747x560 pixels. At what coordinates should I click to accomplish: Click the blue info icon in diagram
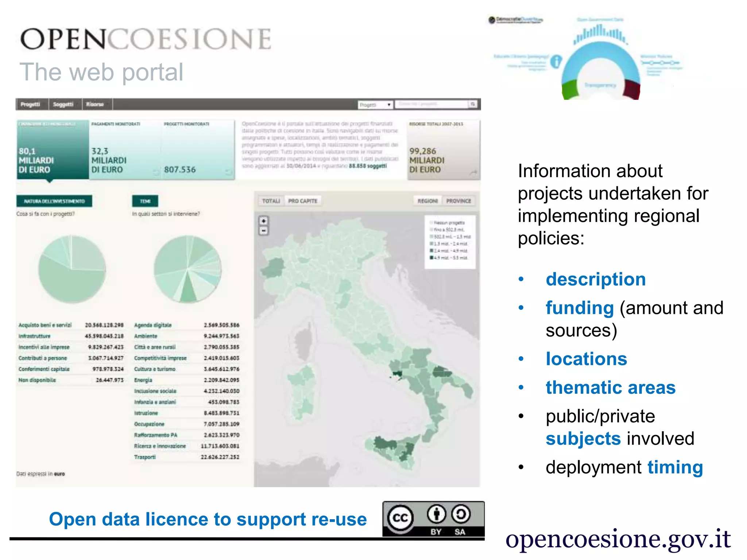point(556,61)
